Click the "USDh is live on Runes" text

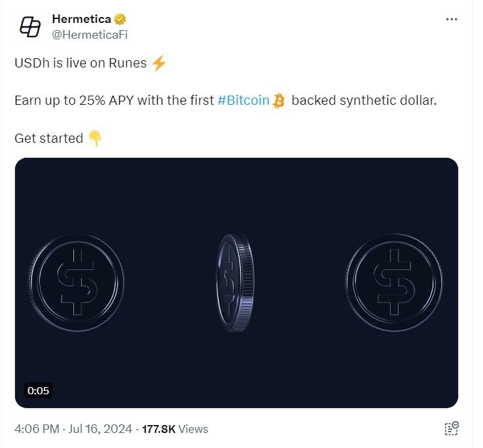tap(80, 64)
